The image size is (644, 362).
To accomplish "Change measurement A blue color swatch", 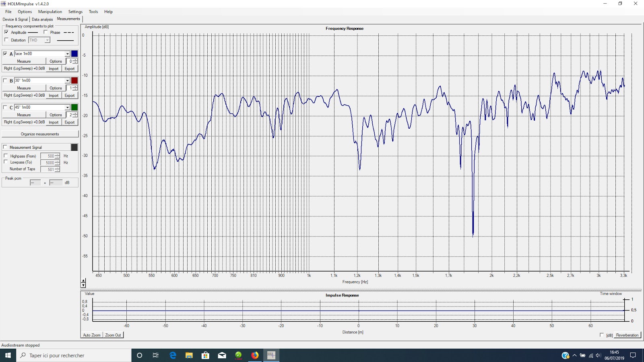I will [x=74, y=53].
